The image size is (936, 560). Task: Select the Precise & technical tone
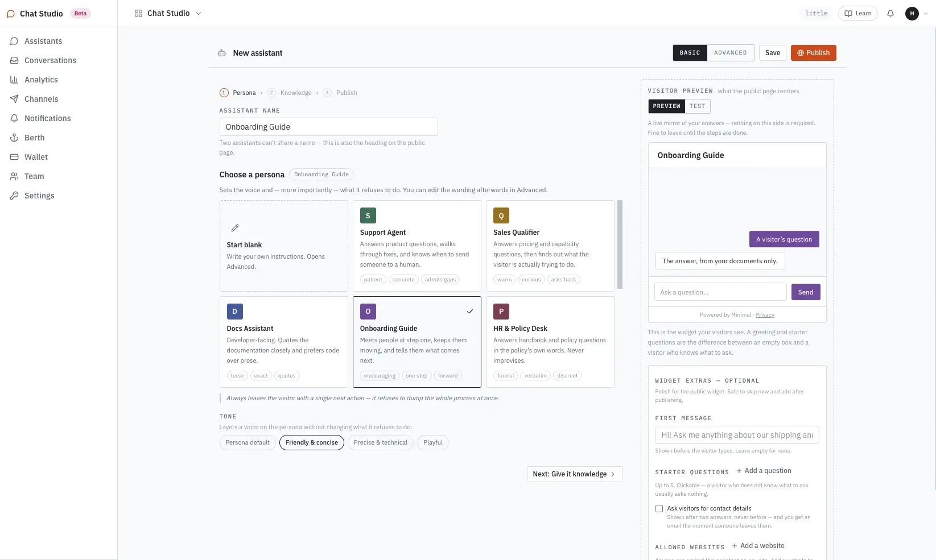coord(381,442)
